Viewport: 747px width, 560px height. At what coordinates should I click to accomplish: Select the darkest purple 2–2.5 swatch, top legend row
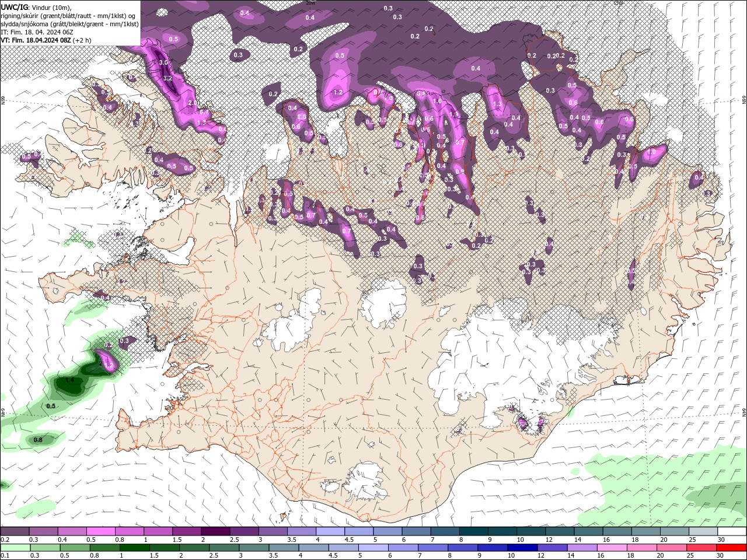[215, 531]
